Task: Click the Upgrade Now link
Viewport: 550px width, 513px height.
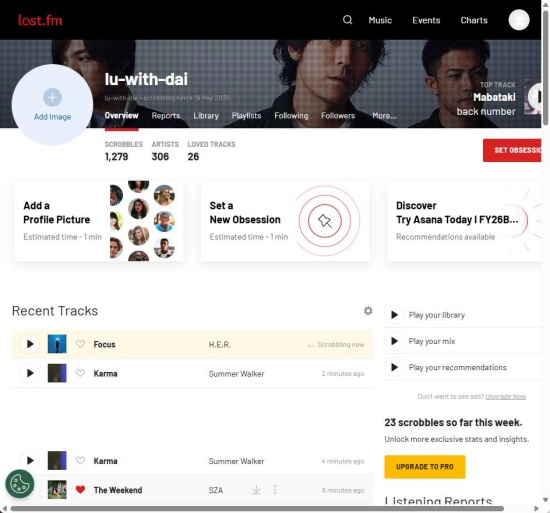Action: 505,397
